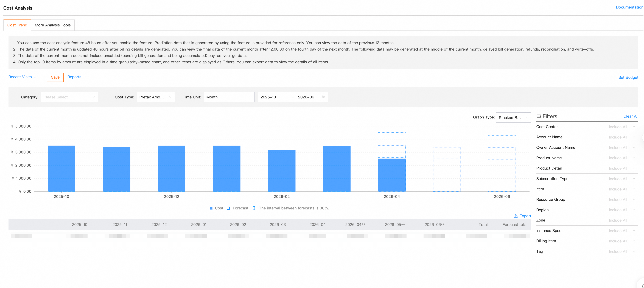Screen dimensions: 644x288
Task: Click the 2026-02 cost bar
Action: 282,171
